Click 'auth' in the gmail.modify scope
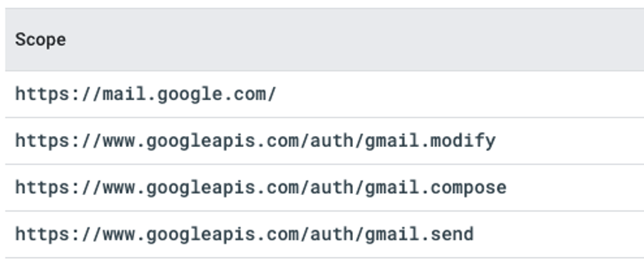644x272 pixels. 332,141
